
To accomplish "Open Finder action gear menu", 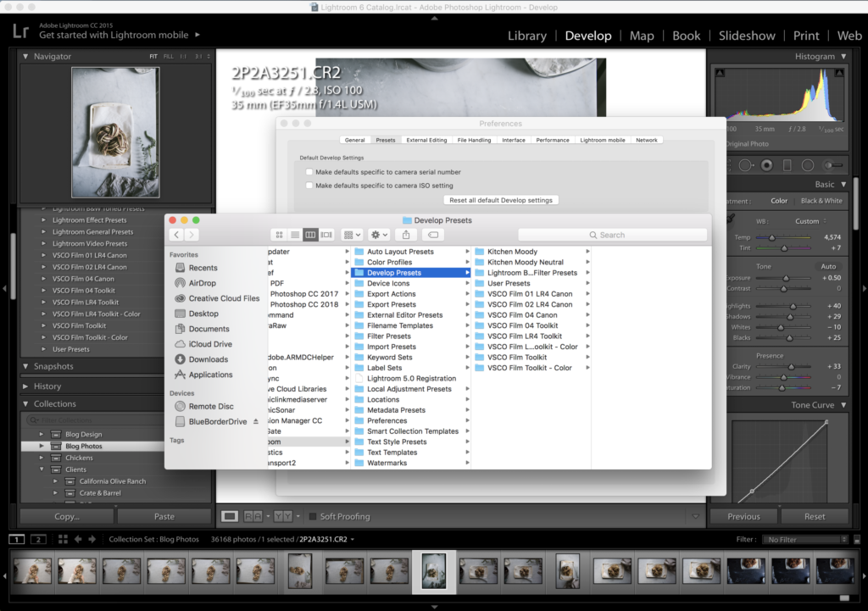I will pyautogui.click(x=379, y=235).
